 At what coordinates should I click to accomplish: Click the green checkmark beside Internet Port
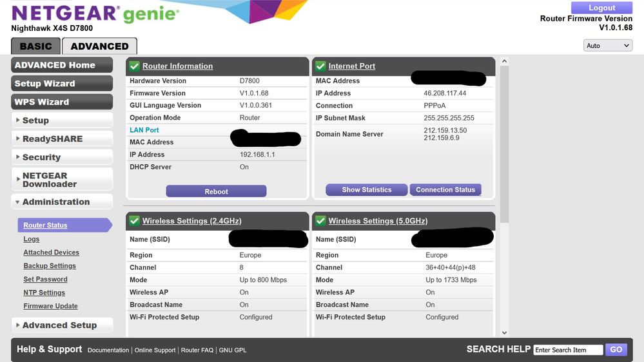pyautogui.click(x=320, y=66)
